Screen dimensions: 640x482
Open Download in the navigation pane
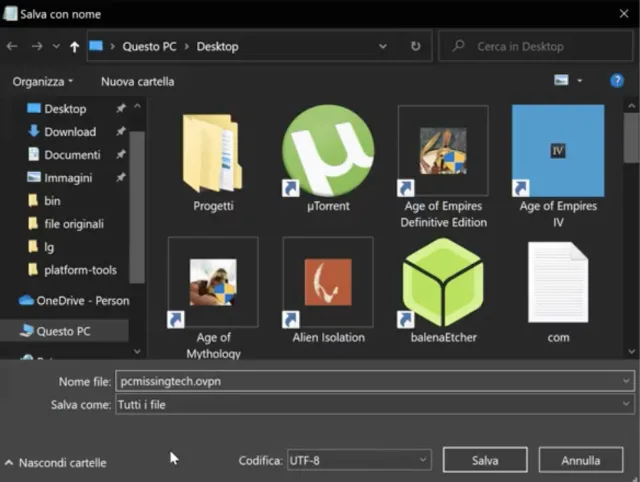point(70,132)
